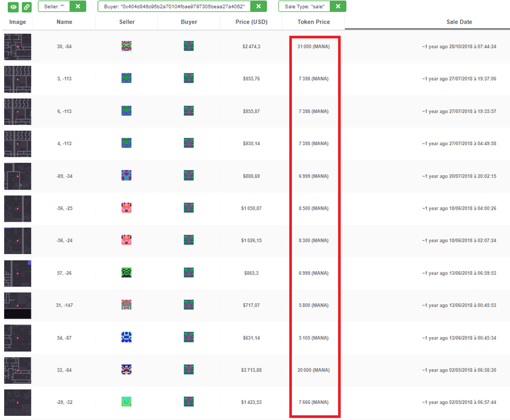Image resolution: width=510 pixels, height=420 pixels.
Task: Click the Name column header
Action: point(65,22)
